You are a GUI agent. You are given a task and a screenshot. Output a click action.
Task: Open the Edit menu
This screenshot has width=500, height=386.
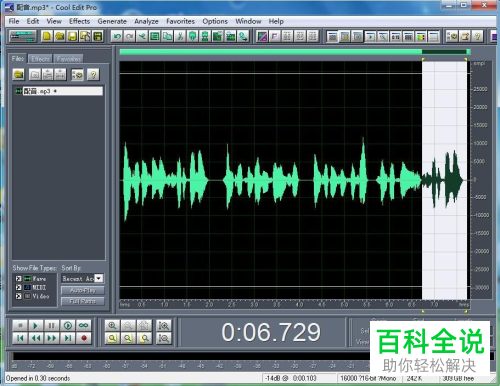point(33,21)
